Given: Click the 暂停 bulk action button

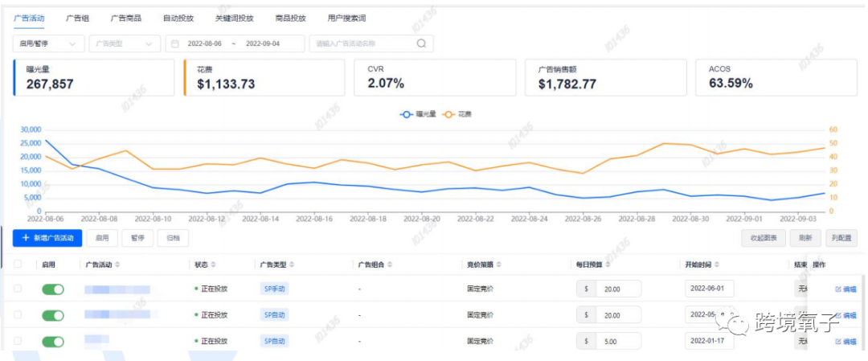Looking at the screenshot, I should coord(137,238).
